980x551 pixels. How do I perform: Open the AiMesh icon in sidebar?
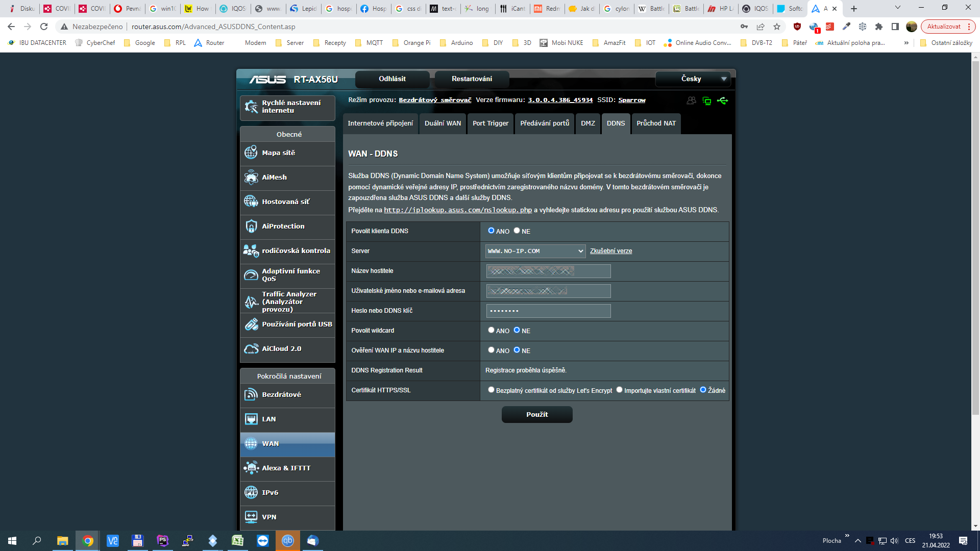click(x=251, y=177)
